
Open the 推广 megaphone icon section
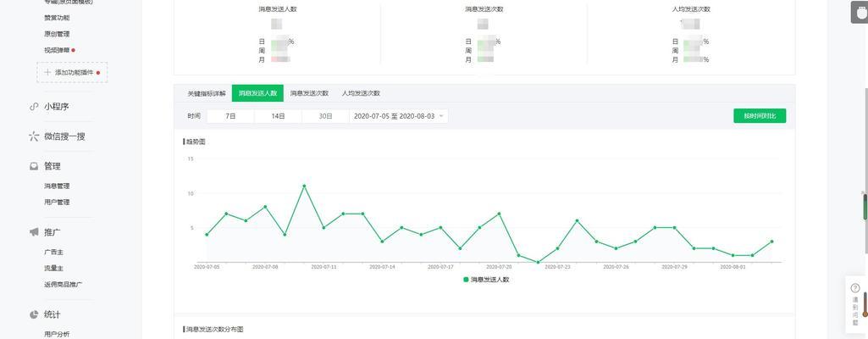(x=34, y=232)
